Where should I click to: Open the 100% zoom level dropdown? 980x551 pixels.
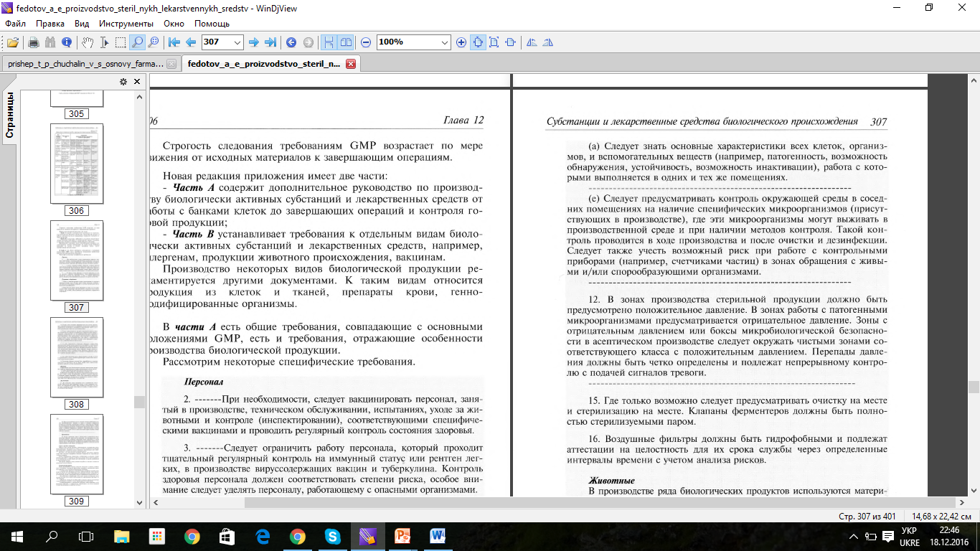[446, 42]
